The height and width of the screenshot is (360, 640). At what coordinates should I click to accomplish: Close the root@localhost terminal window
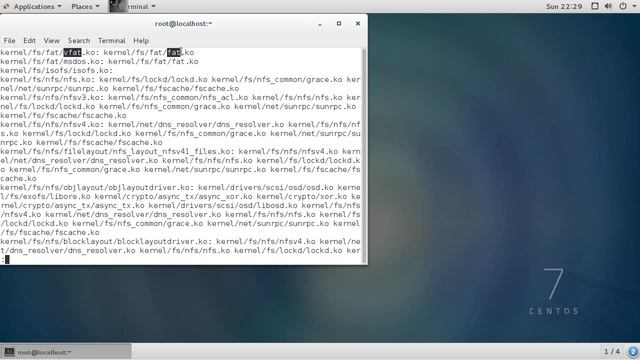click(358, 24)
